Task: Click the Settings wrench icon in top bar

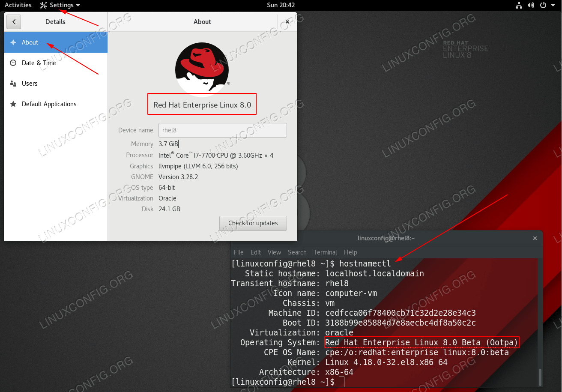Action: (44, 5)
